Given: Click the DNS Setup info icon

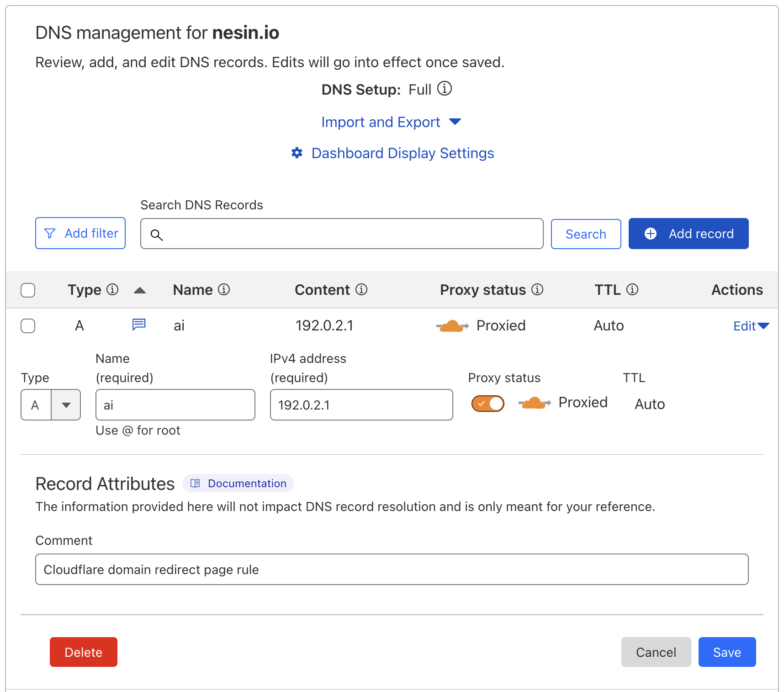Looking at the screenshot, I should pos(444,88).
